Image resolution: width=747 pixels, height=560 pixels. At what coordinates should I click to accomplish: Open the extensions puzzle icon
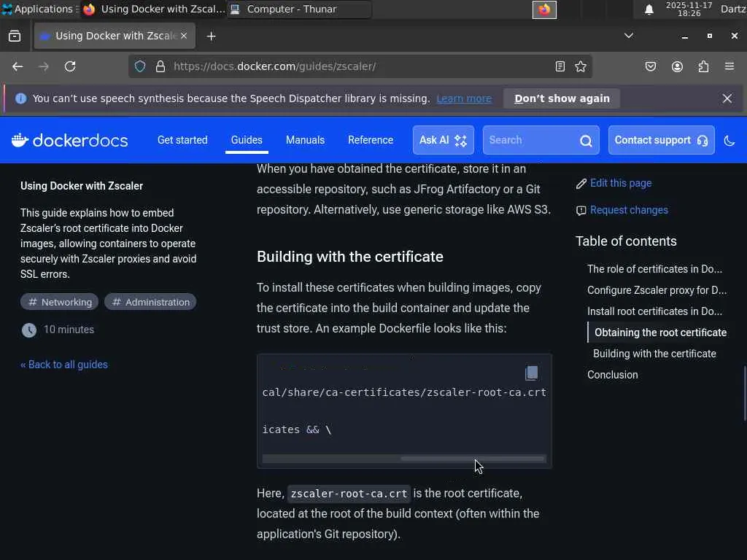704,66
